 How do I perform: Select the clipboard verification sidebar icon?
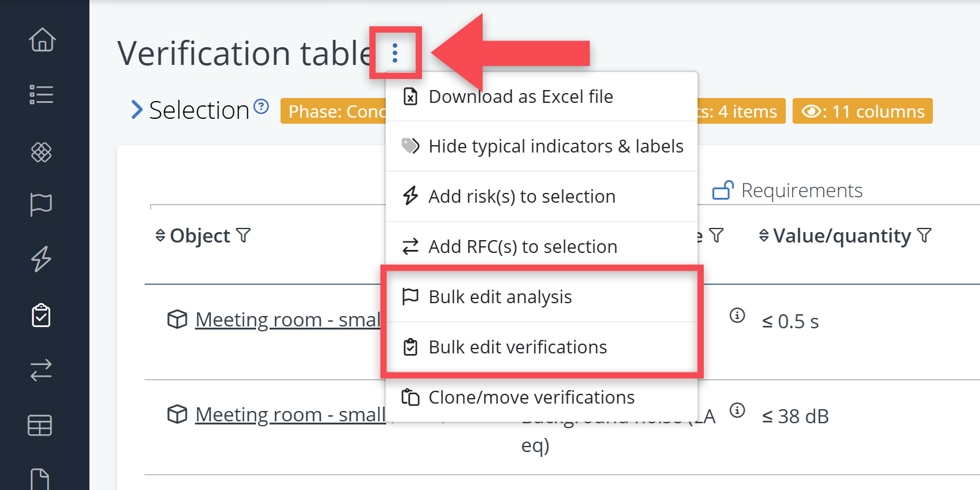41,315
